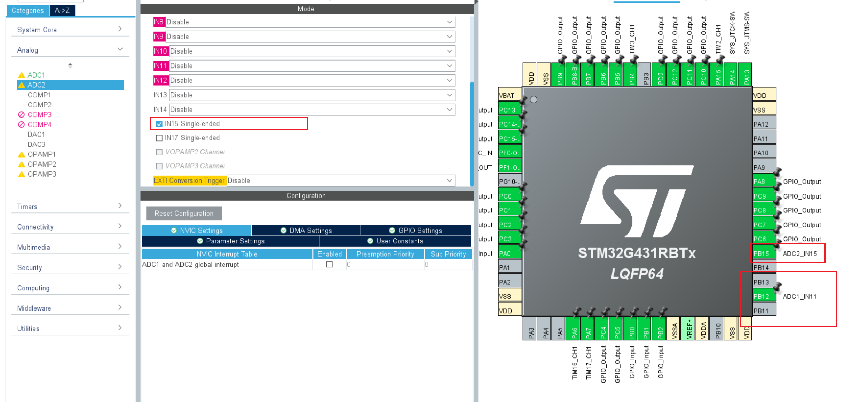The image size is (868, 402).
Task: Open the NVIC Settings tab
Action: tap(197, 231)
